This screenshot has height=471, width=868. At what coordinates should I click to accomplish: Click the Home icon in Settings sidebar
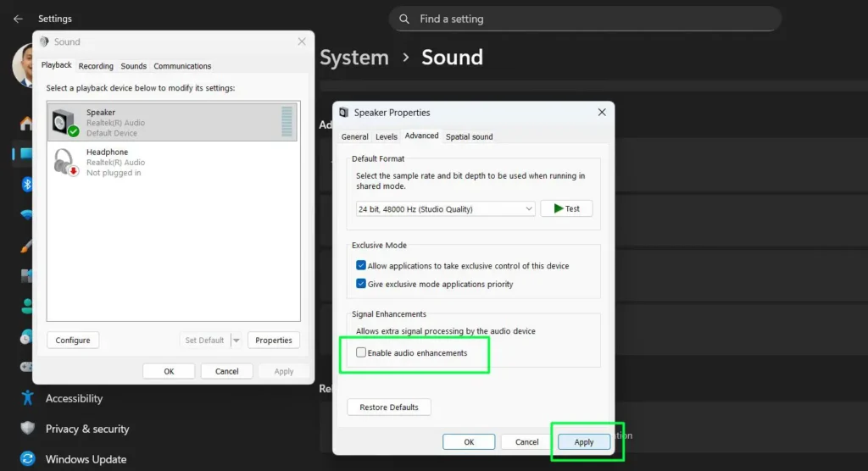(x=26, y=124)
